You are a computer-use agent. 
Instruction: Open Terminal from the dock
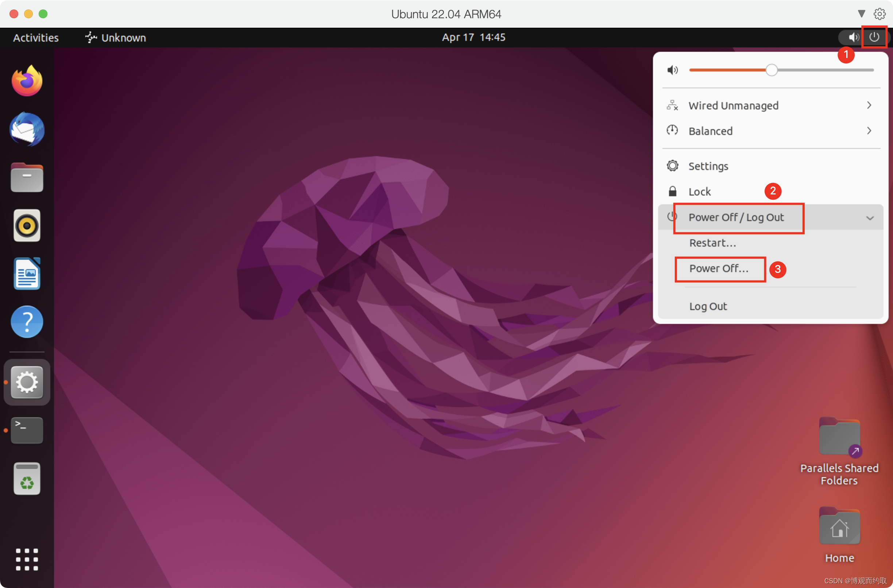(x=27, y=430)
